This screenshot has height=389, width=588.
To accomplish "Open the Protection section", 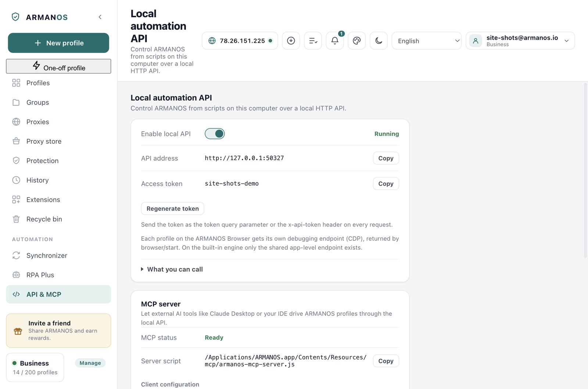I will [x=58, y=161].
